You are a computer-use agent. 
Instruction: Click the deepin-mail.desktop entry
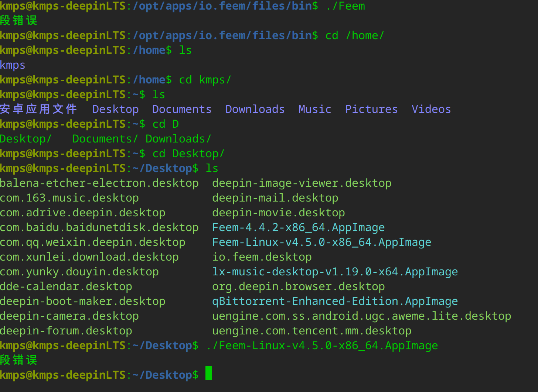(x=275, y=198)
